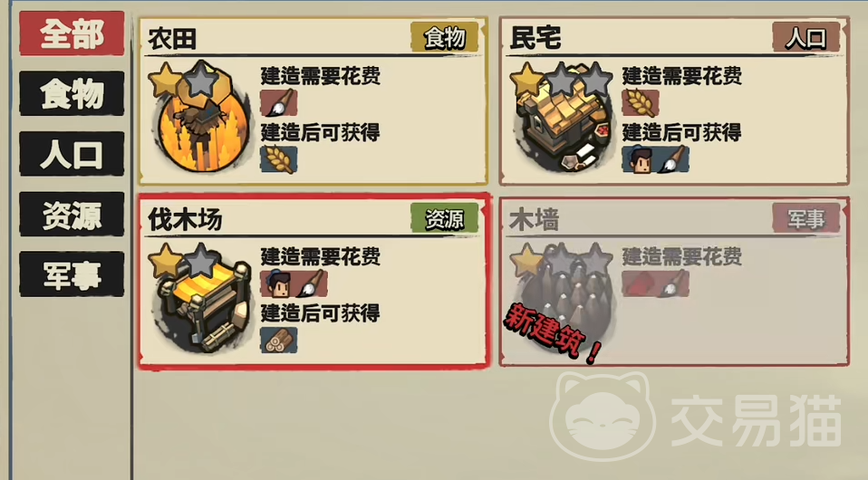Viewport: 868px width, 480px height.
Task: Tap the wood logs reward icon in 伐木场
Action: pos(278,340)
